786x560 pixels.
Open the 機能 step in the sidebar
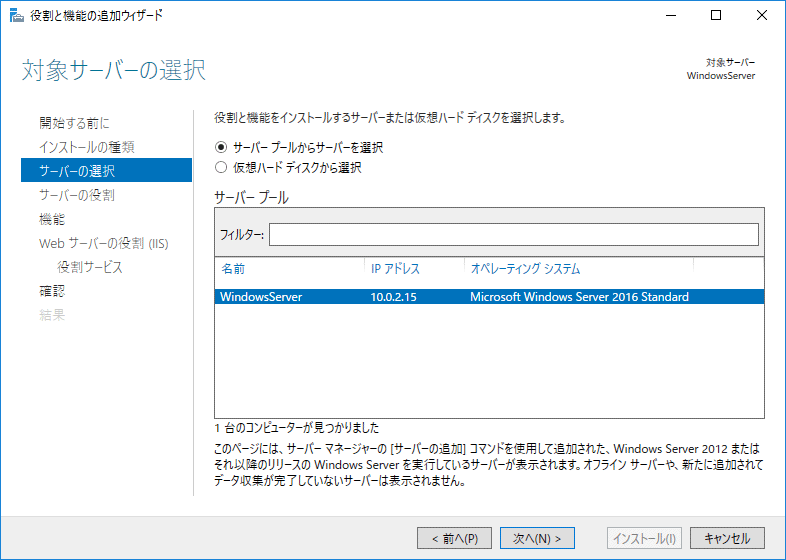[52, 219]
